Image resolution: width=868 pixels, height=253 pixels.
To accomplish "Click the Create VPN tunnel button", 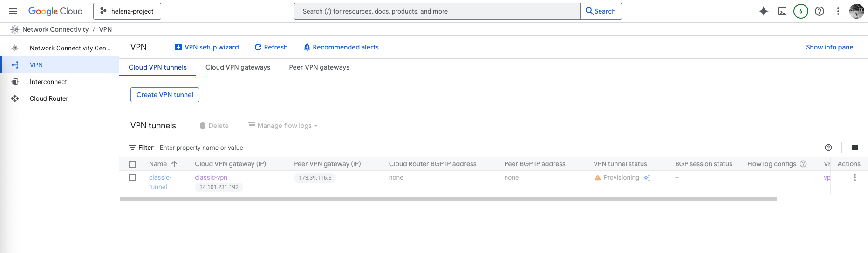I will tap(165, 95).
